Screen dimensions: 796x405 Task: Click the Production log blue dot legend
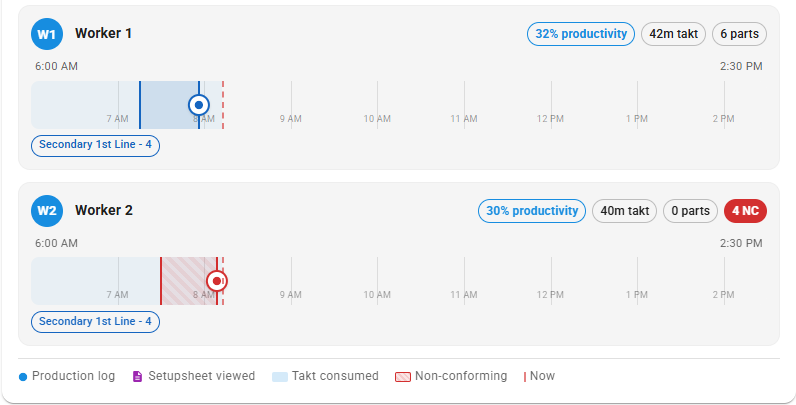[23, 377]
